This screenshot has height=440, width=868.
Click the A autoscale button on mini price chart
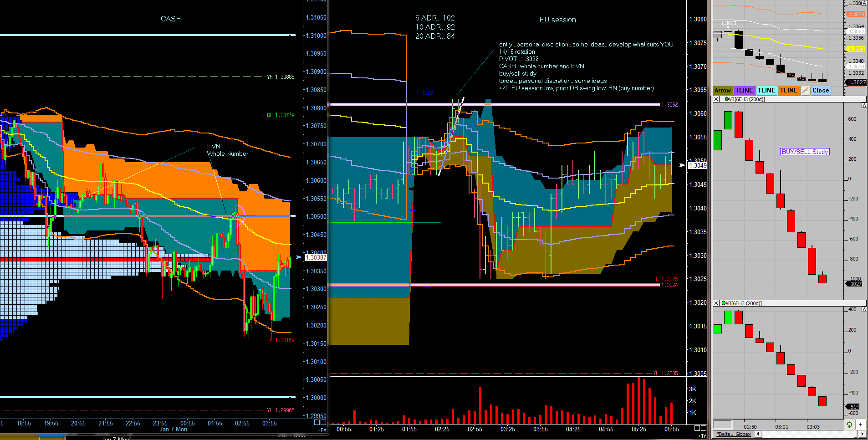point(864,3)
